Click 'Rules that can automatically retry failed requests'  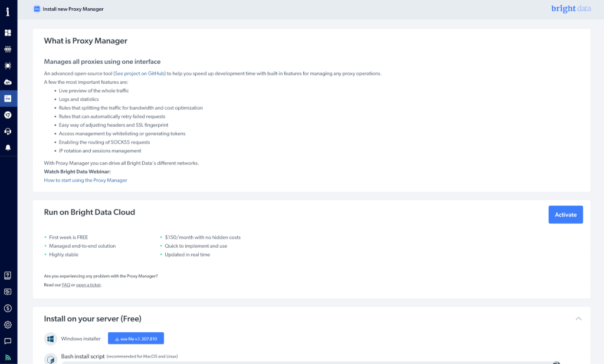pyautogui.click(x=111, y=117)
